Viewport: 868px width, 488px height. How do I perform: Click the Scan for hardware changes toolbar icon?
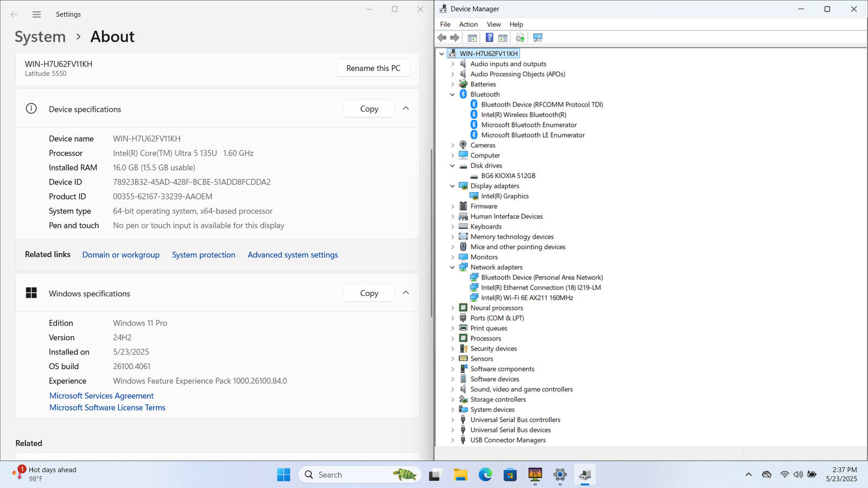(538, 37)
